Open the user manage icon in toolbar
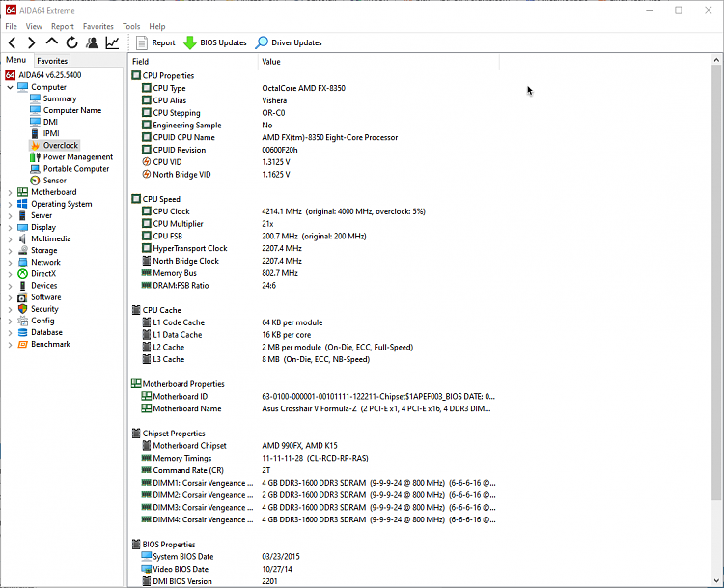 pyautogui.click(x=92, y=42)
